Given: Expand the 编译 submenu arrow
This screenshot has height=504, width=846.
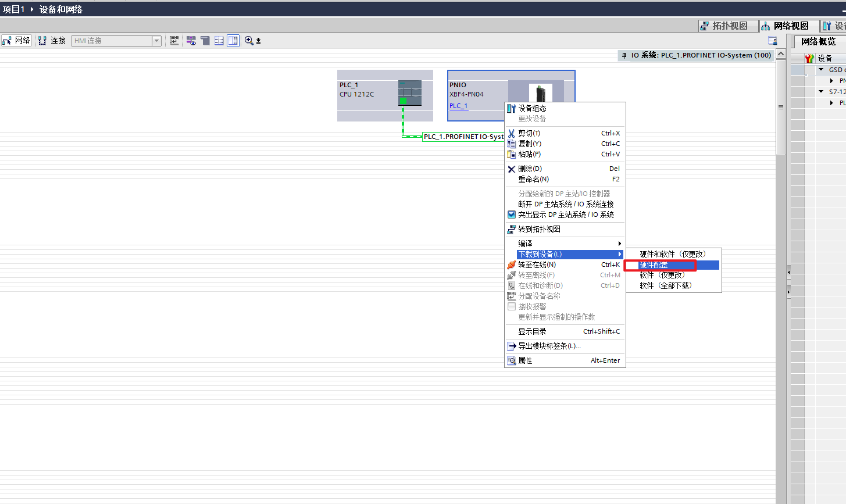Looking at the screenshot, I should pyautogui.click(x=619, y=244).
